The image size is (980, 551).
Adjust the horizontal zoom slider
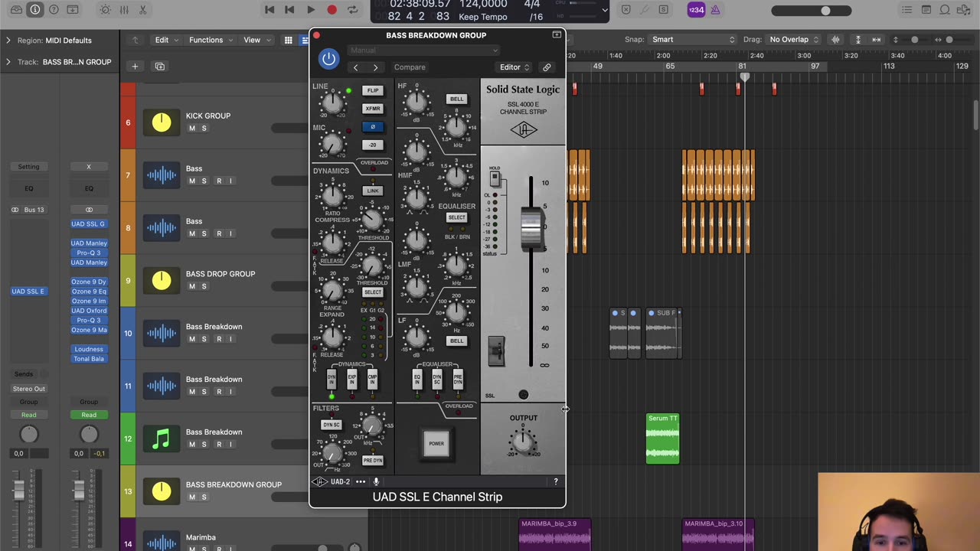point(949,40)
